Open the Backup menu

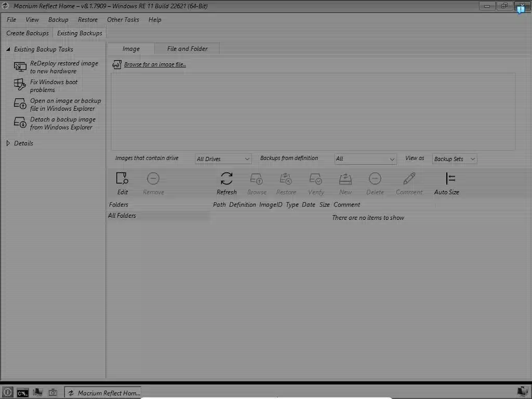58,20
